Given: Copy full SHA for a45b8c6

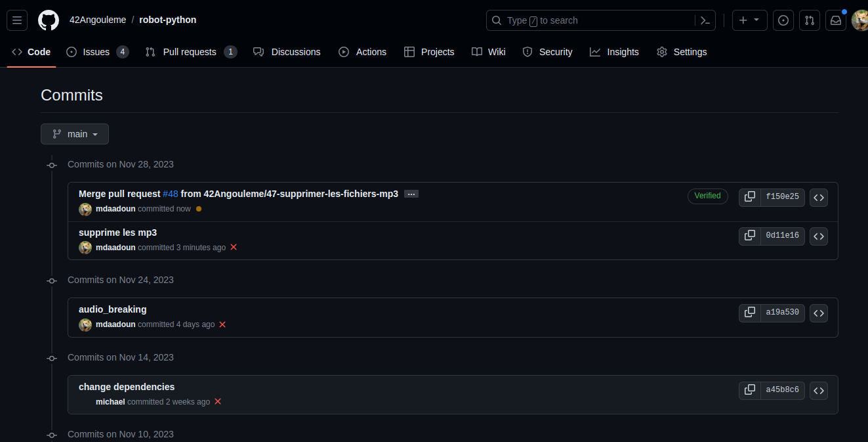Looking at the screenshot, I should 750,390.
